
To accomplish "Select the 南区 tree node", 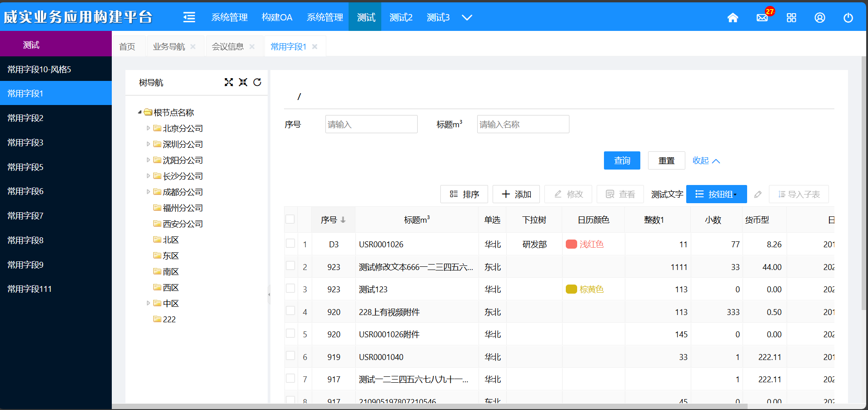I will click(x=171, y=271).
